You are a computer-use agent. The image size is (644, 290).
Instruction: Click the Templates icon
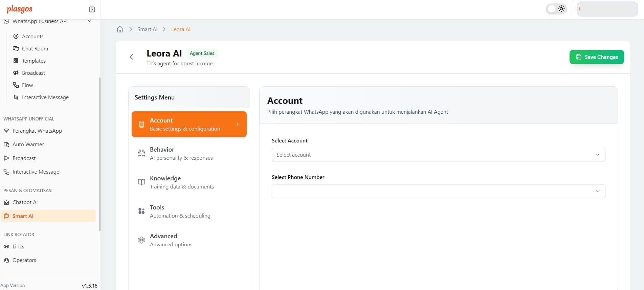click(16, 61)
